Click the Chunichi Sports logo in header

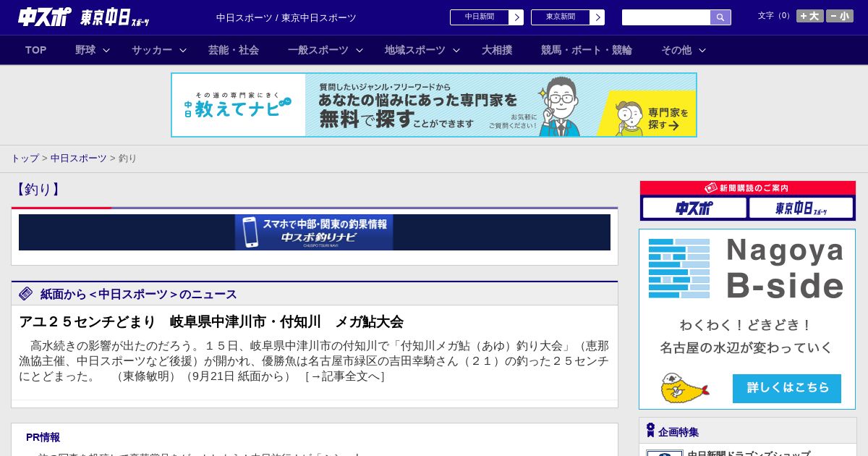[44, 17]
